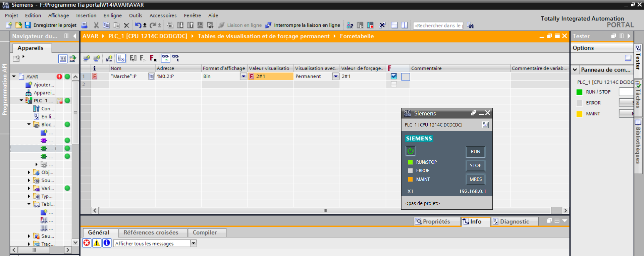This screenshot has height=256, width=644.
Task: Open the Format d'affichage Bin dropdown
Action: coord(244,76)
